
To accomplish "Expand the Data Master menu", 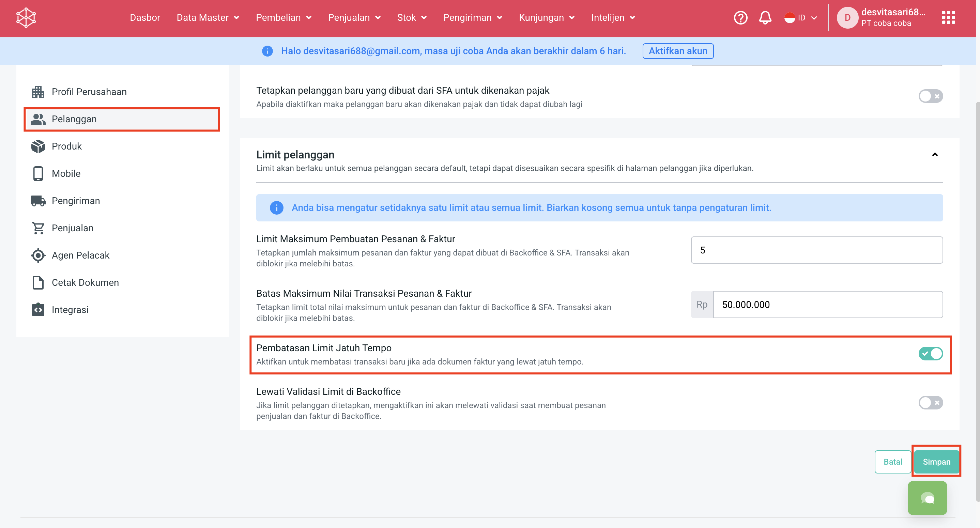I will 208,17.
